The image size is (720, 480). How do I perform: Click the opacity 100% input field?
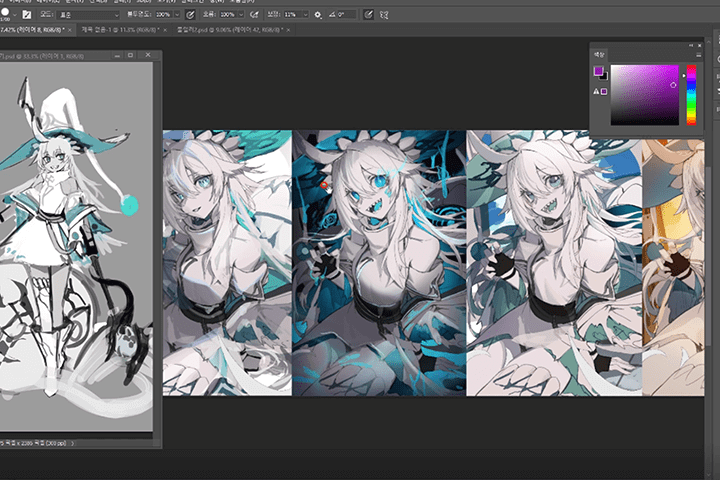pyautogui.click(x=163, y=15)
